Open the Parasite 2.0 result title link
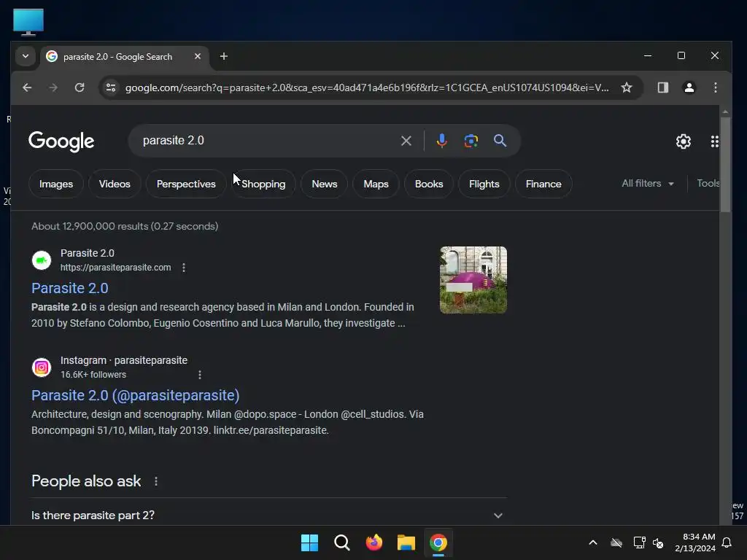The image size is (747, 560). (69, 288)
